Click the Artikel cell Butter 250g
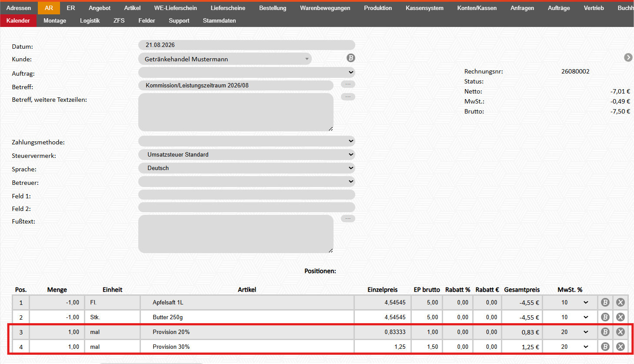The width and height of the screenshot is (634, 364). coord(247,317)
